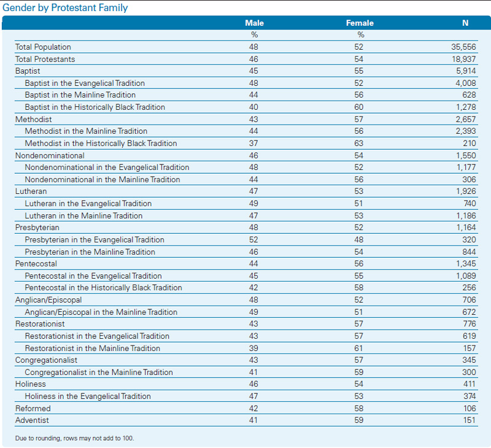
Task: Select the 'Male' column header
Action: (254, 23)
